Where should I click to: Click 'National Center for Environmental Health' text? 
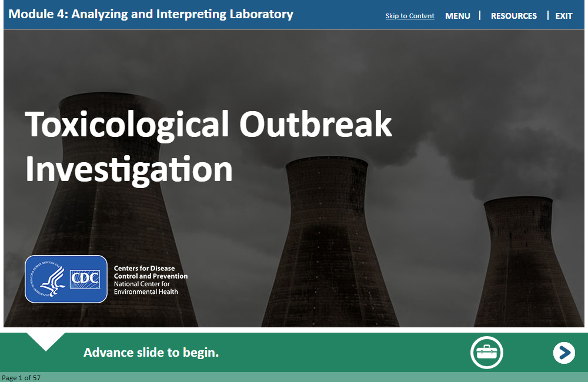(x=146, y=288)
